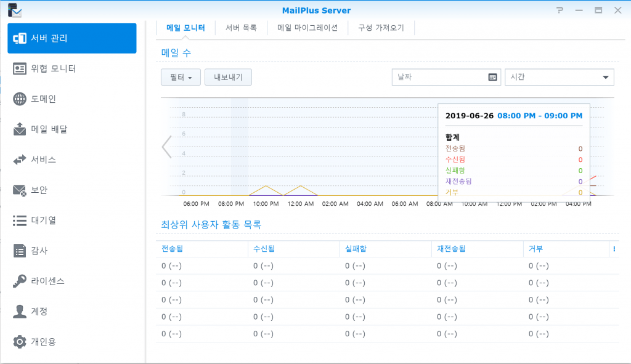This screenshot has width=631, height=364.
Task: Open column options three-dot menu
Action: (x=614, y=249)
